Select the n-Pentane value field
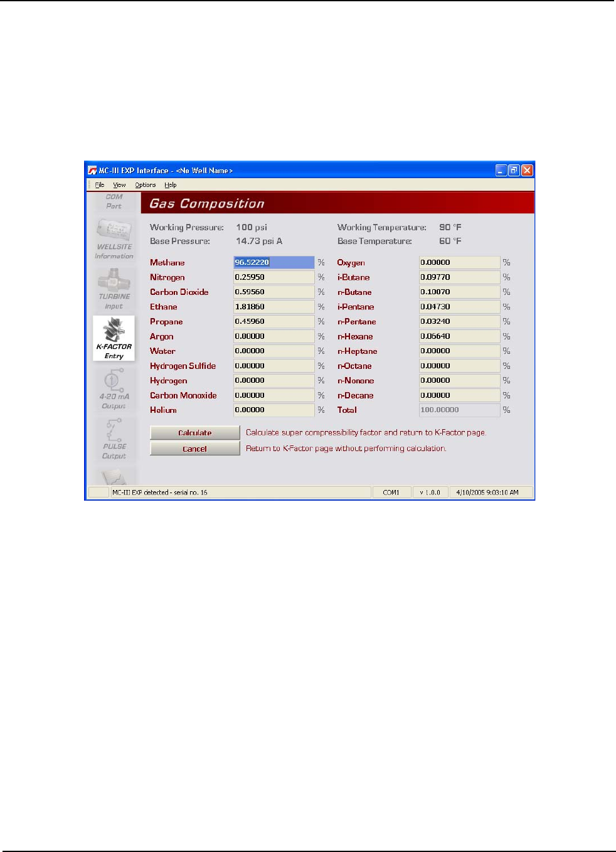 pos(460,321)
